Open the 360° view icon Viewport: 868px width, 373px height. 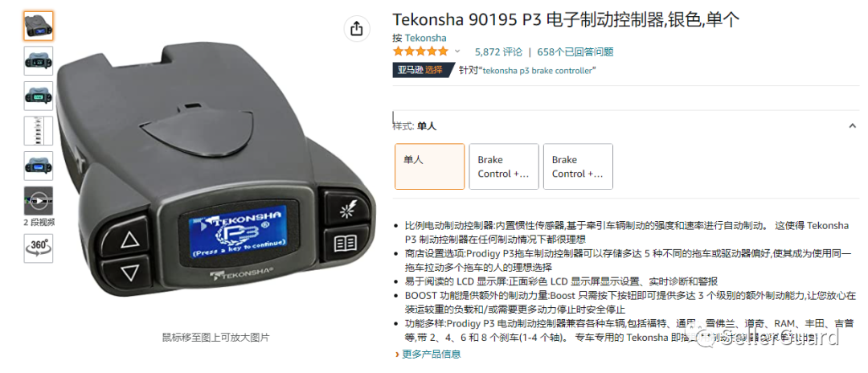point(39,248)
